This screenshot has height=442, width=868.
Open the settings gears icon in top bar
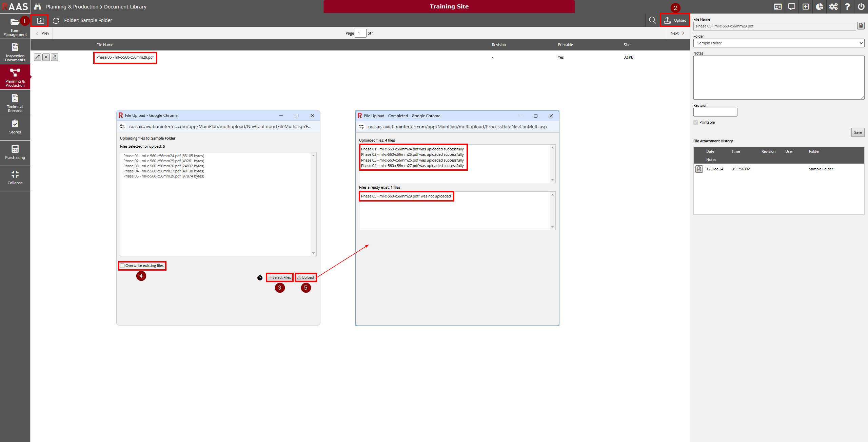click(x=833, y=6)
